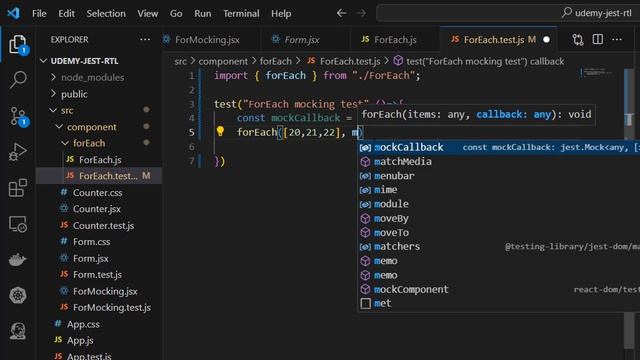Open editor More Actions ellipsis

tap(617, 40)
